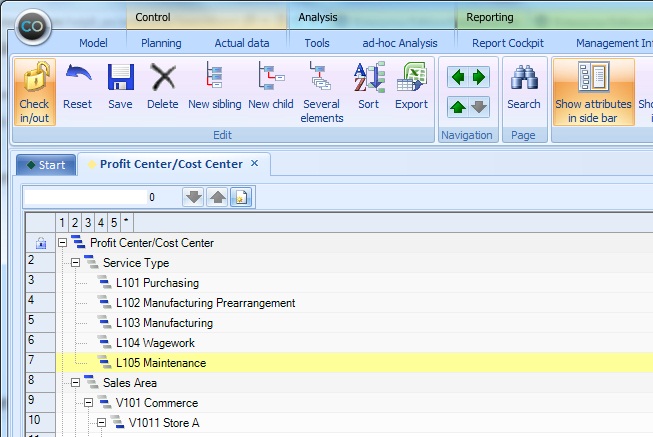Collapse the V101 Commerce node
This screenshot has width=653, height=437.
[x=88, y=402]
